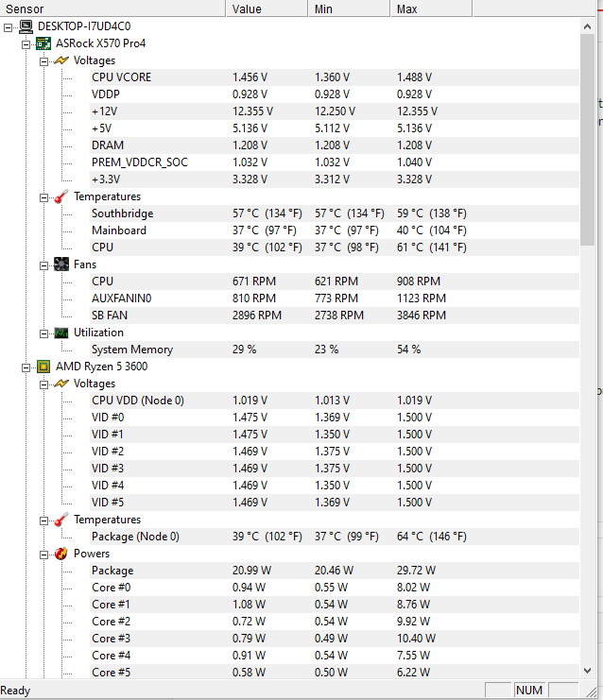The image size is (603, 700).
Task: Select the VID #4 row
Action: 335,486
